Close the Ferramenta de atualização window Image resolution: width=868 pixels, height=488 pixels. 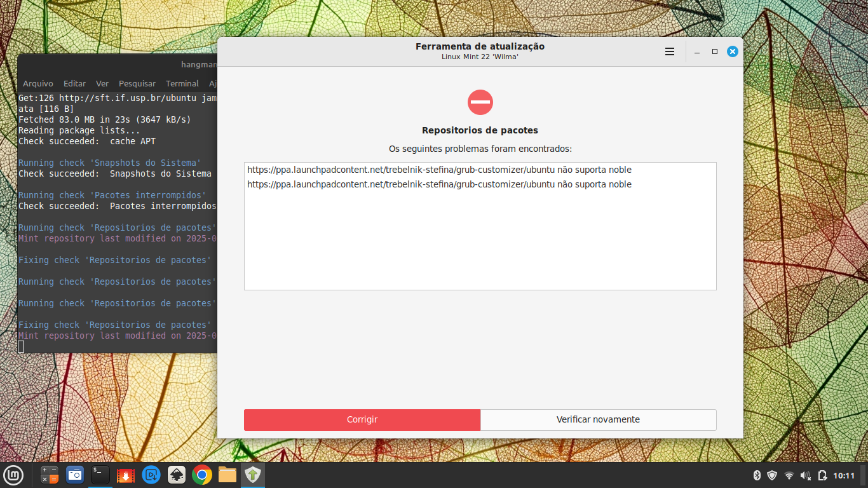click(733, 51)
